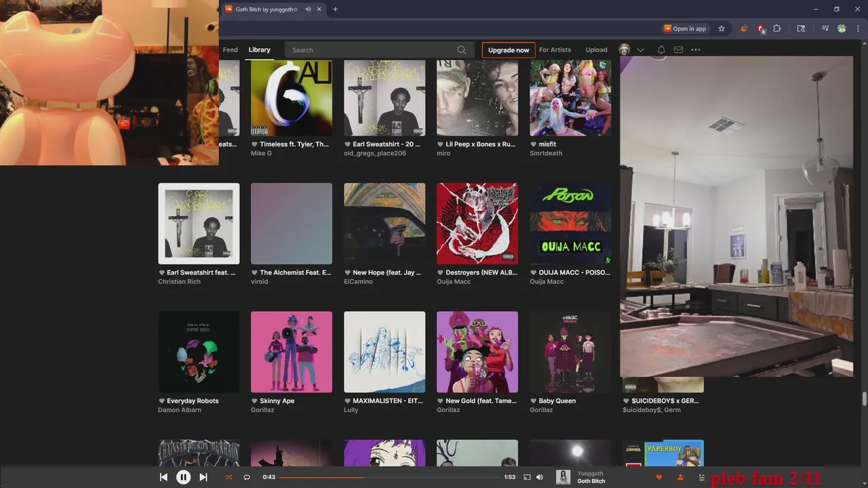This screenshot has width=868, height=488.
Task: Open the Skinny Ape cover
Action: tap(292, 352)
